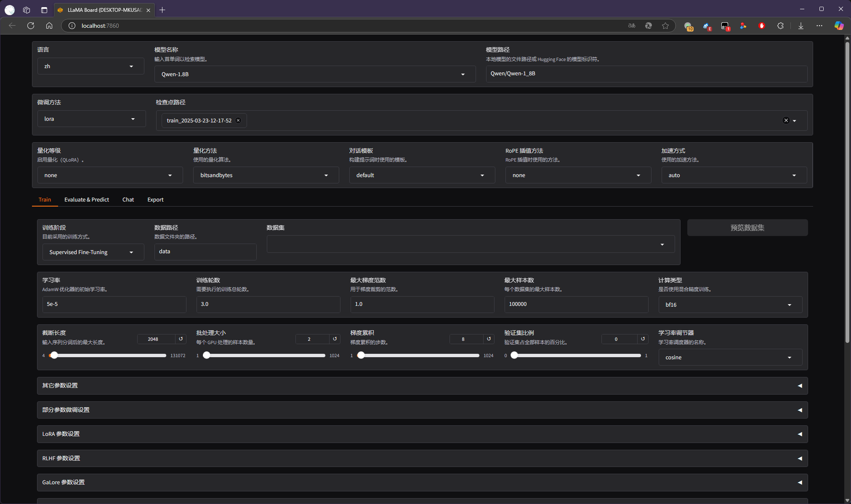Expand the LoRA 参数设置 section

422,434
